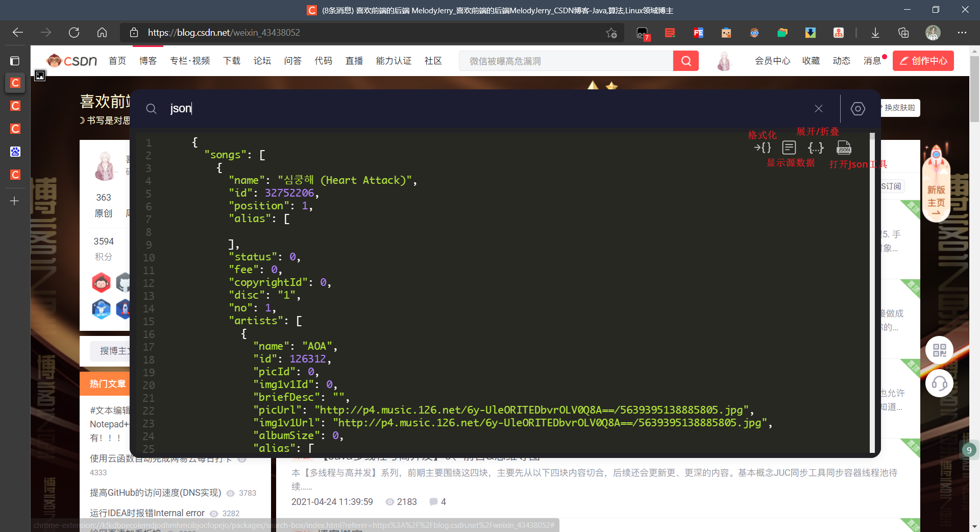Click the 换皮肤啦 button
This screenshot has height=532, width=980.
(x=900, y=108)
